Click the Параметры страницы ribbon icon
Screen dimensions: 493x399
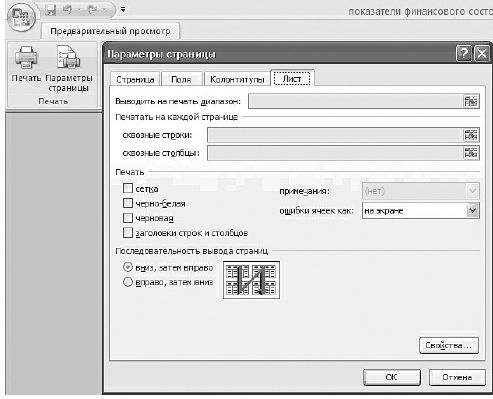[x=68, y=57]
